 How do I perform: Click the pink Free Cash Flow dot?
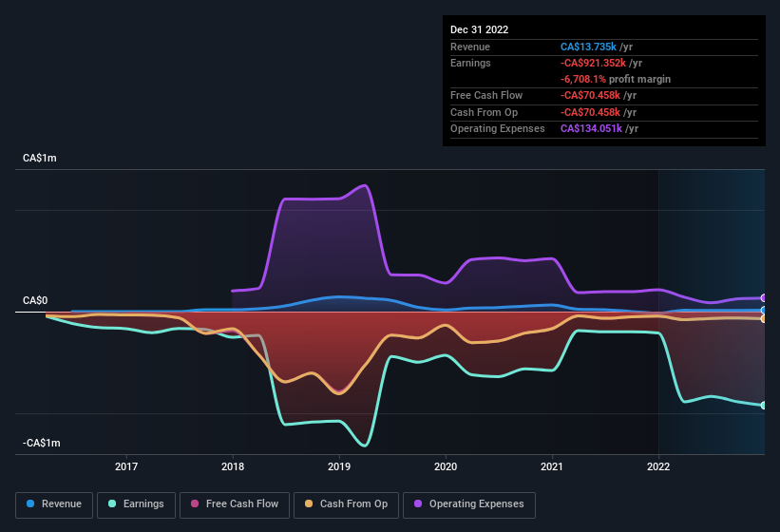(195, 503)
